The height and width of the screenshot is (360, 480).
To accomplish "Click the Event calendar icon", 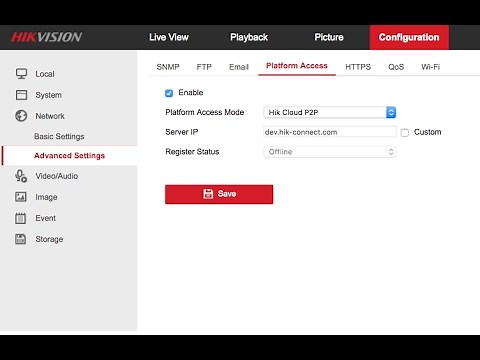I will [21, 218].
